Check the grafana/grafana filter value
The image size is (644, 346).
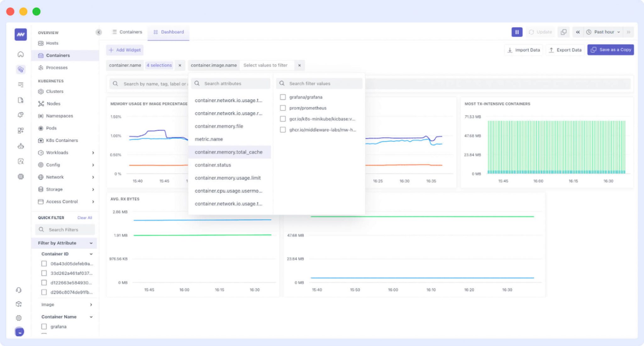click(282, 97)
